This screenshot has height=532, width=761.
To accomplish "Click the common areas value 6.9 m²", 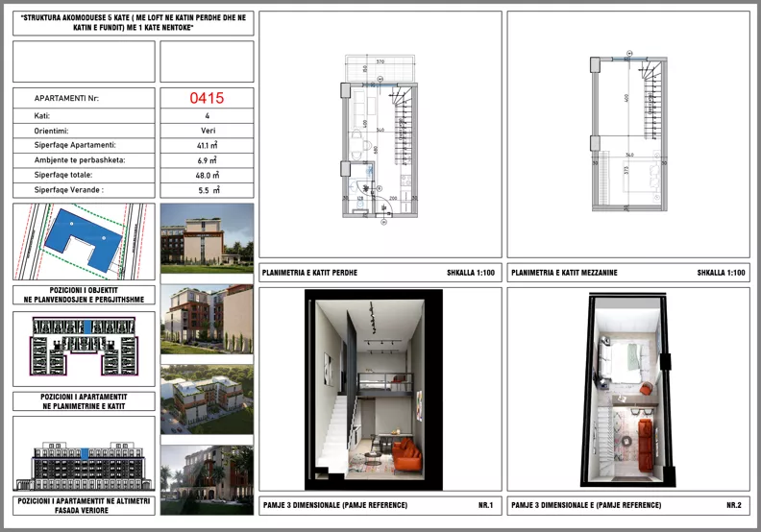I will point(208,160).
